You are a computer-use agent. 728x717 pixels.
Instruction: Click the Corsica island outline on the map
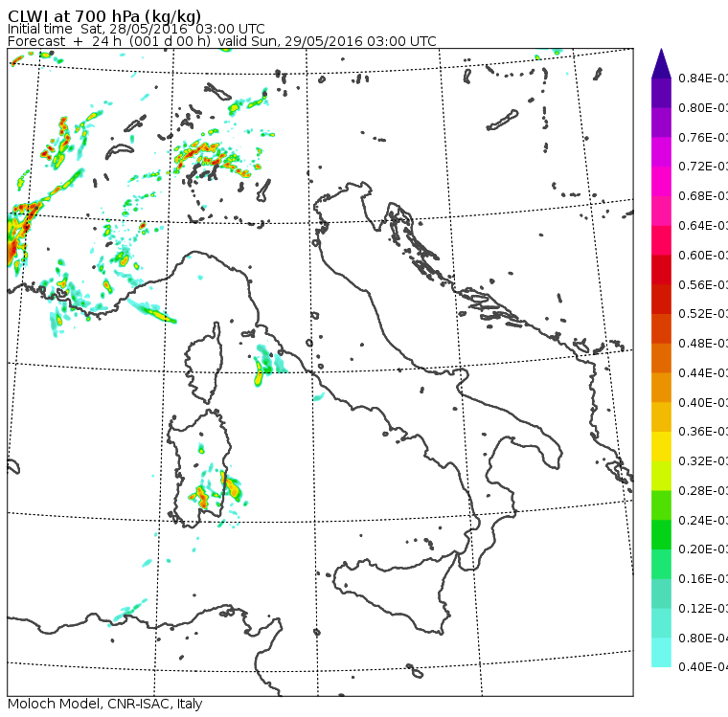click(x=204, y=363)
